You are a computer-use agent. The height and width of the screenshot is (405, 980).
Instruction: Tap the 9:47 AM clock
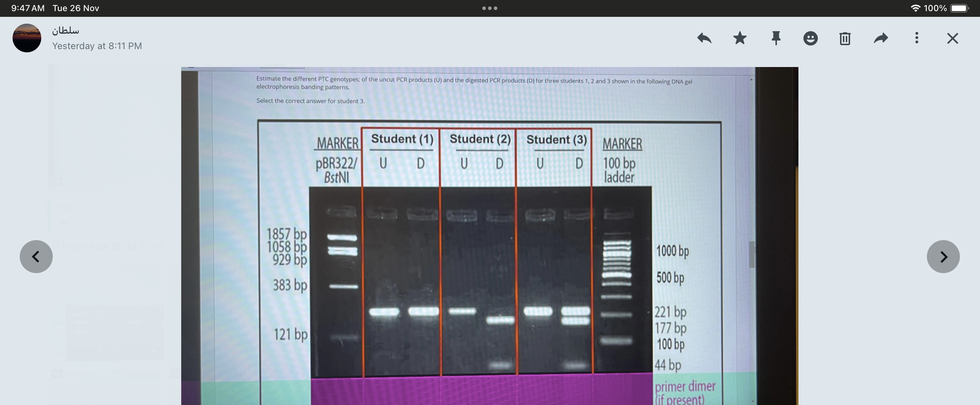click(28, 8)
